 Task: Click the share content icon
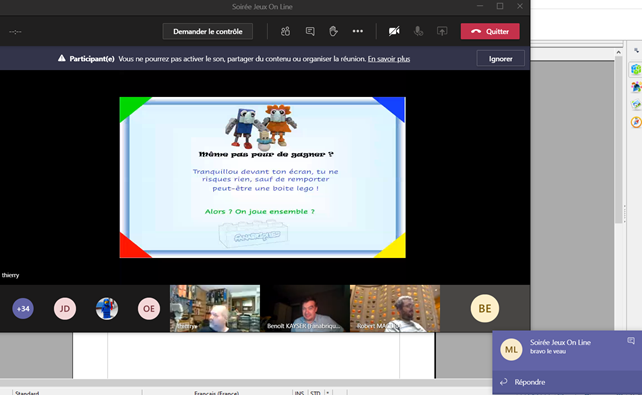tap(442, 32)
